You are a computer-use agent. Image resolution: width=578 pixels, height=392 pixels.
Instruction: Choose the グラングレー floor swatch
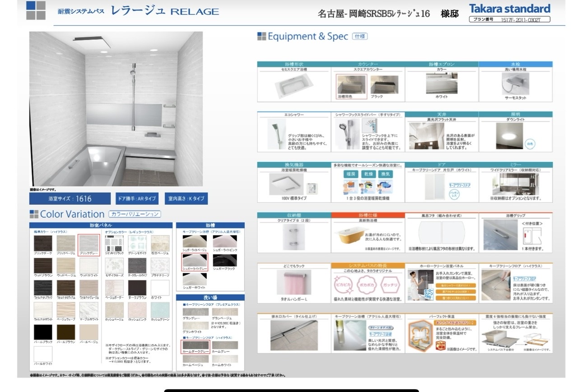(x=196, y=312)
